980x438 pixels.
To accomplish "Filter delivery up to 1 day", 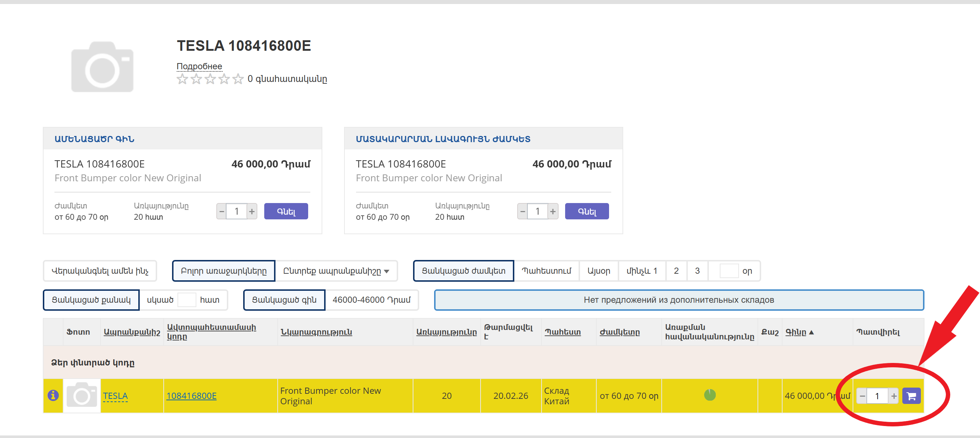I will click(x=642, y=271).
